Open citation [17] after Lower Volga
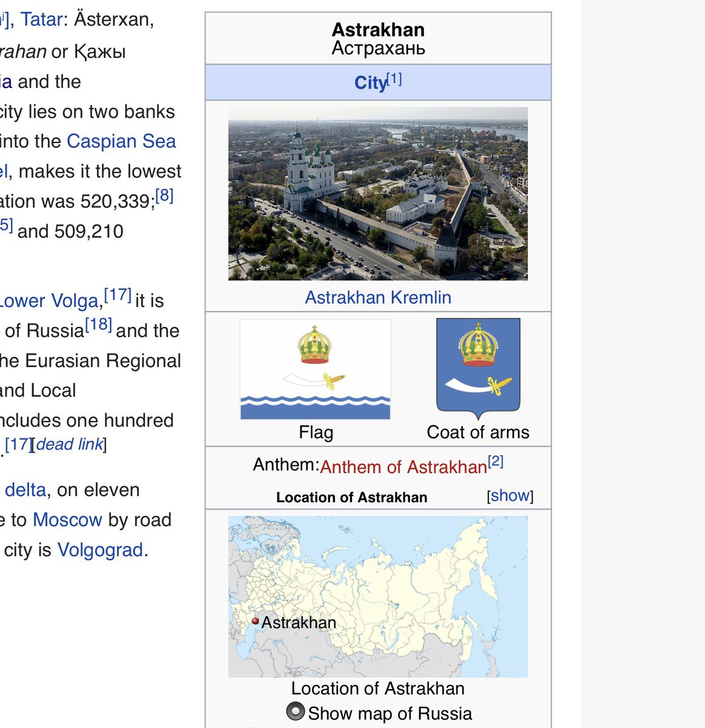The image size is (705, 728). pos(118,295)
